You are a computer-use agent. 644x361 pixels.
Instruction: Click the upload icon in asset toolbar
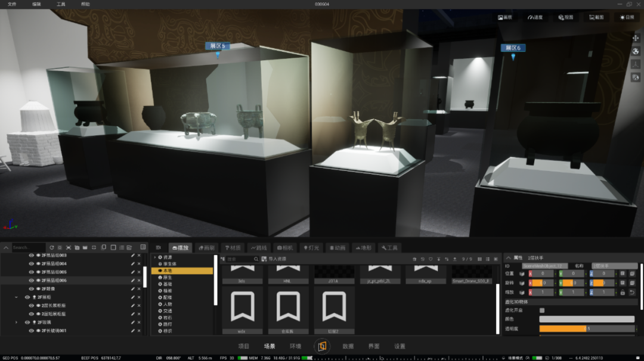point(454,259)
